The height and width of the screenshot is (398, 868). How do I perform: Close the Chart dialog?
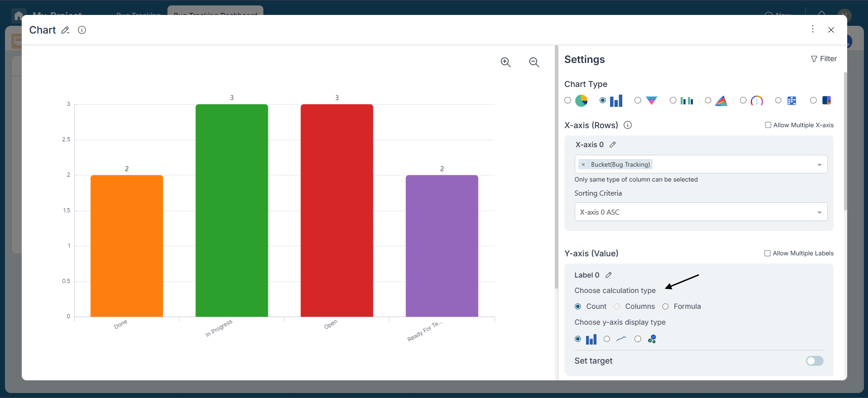[x=831, y=30]
